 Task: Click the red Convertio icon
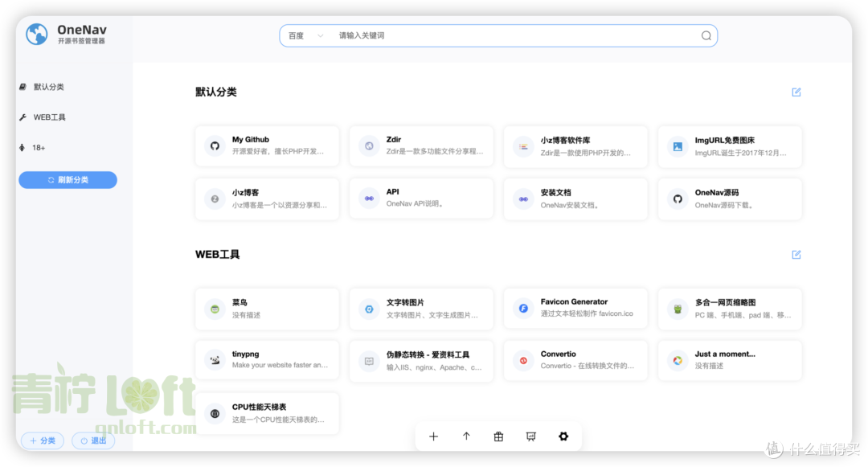tap(523, 360)
